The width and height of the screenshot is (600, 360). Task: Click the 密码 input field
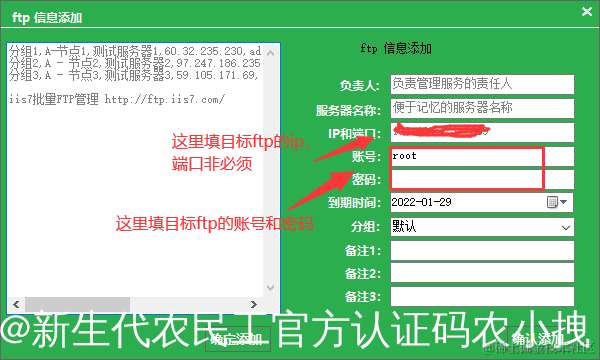pyautogui.click(x=482, y=179)
